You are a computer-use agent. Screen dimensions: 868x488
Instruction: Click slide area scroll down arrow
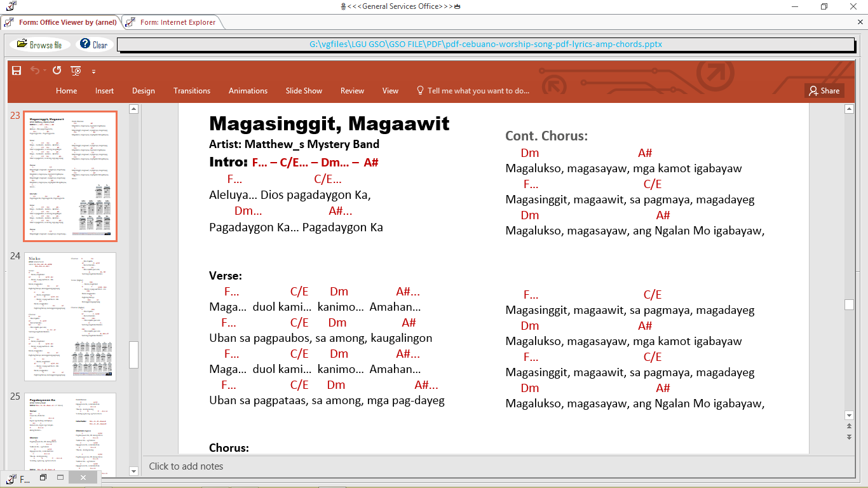coord(849,416)
